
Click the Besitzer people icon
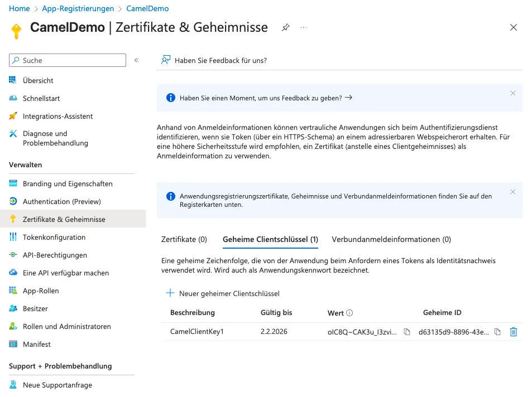pyautogui.click(x=13, y=308)
